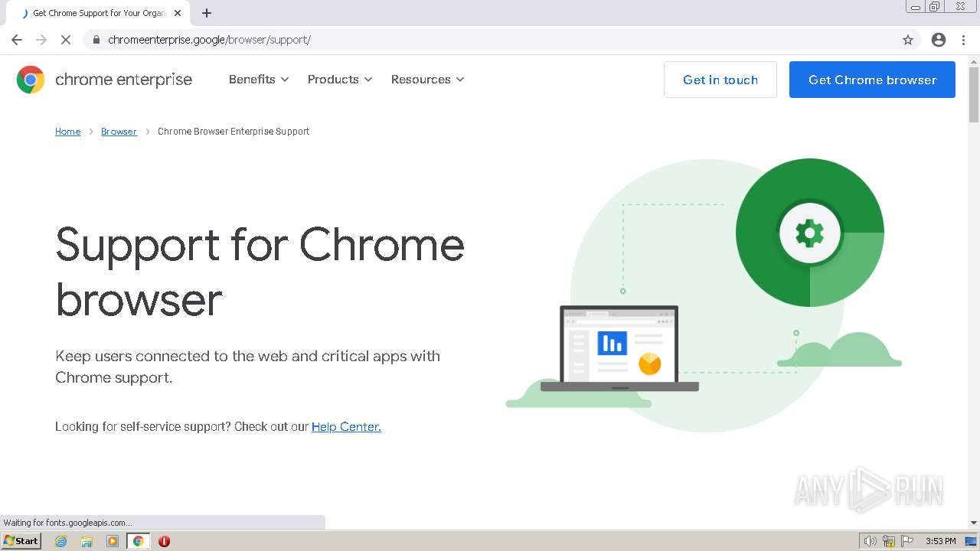Viewport: 980px width, 551px height.
Task: Go to Browser breadcrumb link
Action: pyautogui.click(x=119, y=132)
